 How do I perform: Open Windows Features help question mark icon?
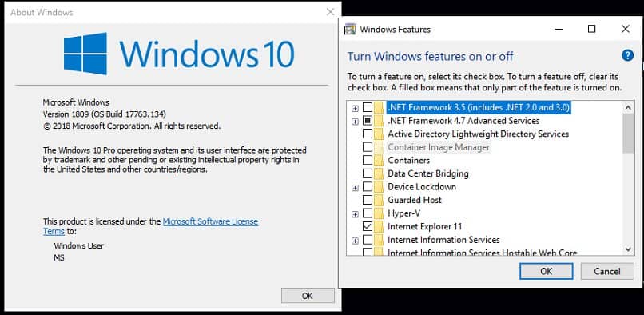pos(627,55)
